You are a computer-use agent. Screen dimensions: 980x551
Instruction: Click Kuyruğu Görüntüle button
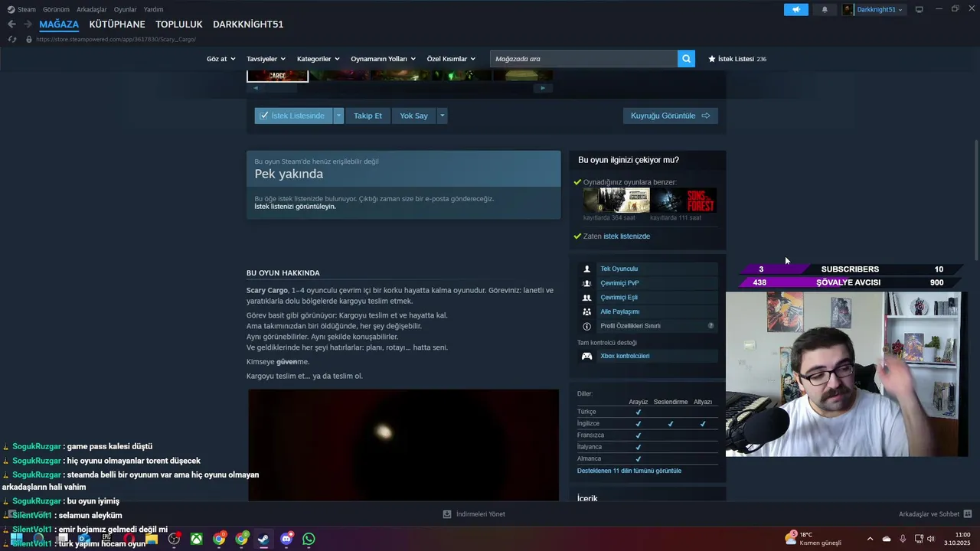coord(670,116)
